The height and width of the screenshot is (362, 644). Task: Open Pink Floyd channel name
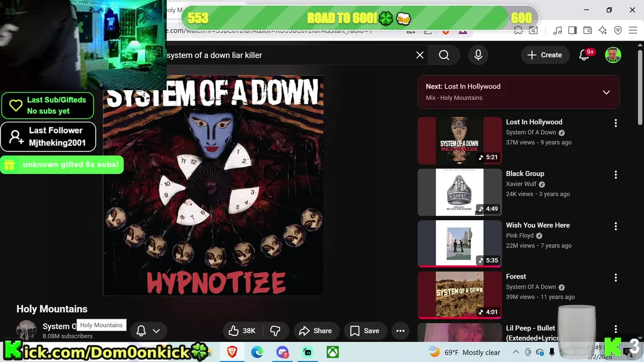point(520,236)
